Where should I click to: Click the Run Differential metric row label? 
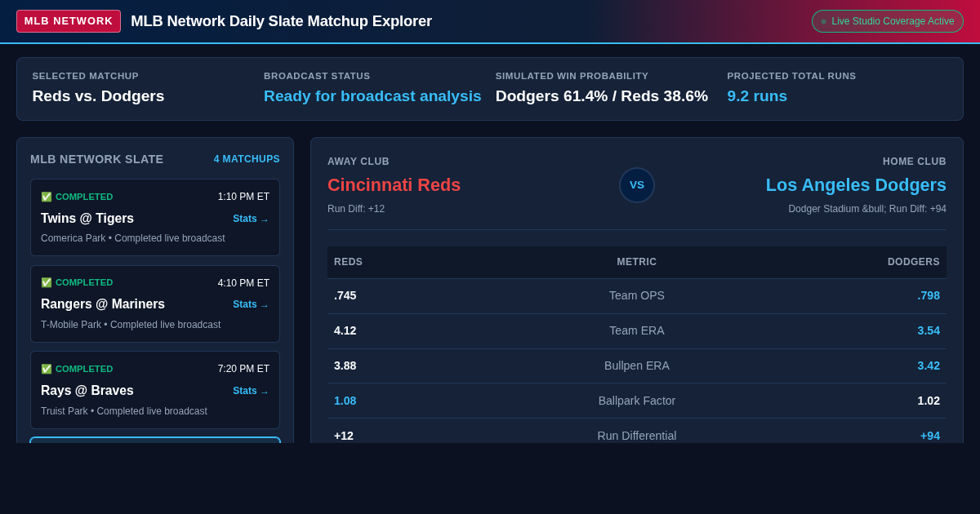click(x=637, y=436)
